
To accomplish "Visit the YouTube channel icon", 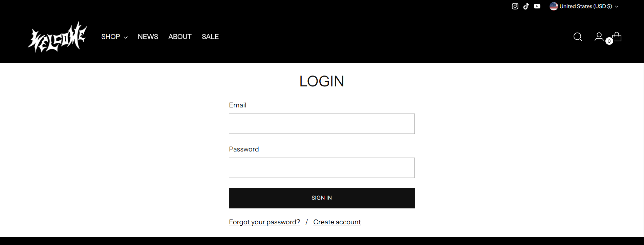I will click(537, 6).
